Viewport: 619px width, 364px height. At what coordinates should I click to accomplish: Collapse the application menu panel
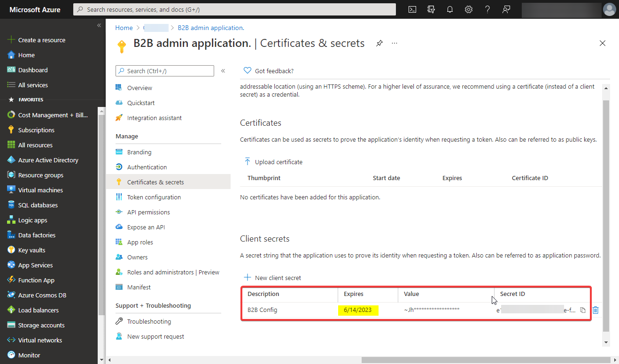point(223,70)
